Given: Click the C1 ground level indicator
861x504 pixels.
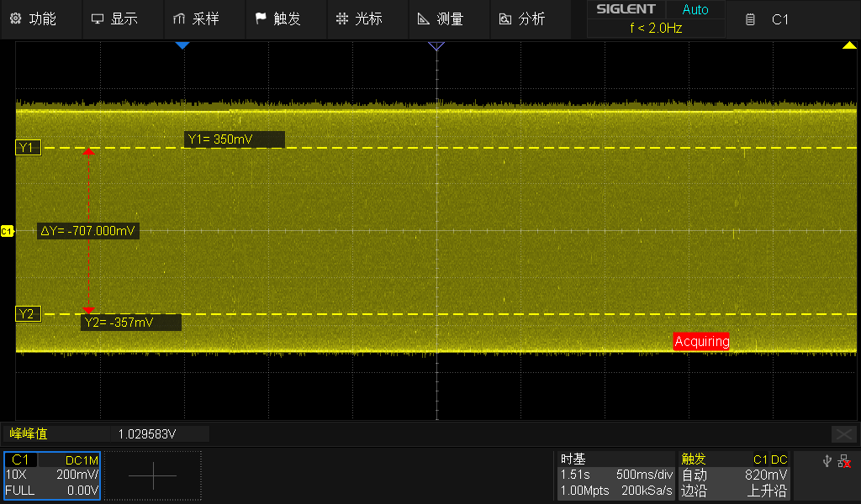Looking at the screenshot, I should (7, 231).
